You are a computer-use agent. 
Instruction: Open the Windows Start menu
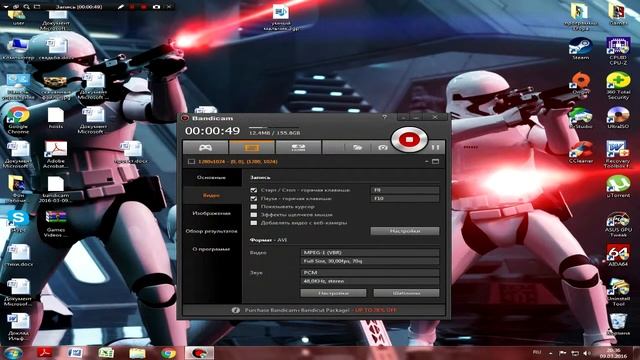point(13,353)
